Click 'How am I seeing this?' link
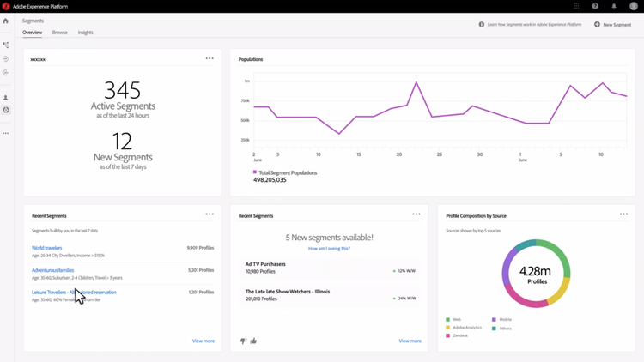This screenshot has height=362, width=644. (x=330, y=248)
